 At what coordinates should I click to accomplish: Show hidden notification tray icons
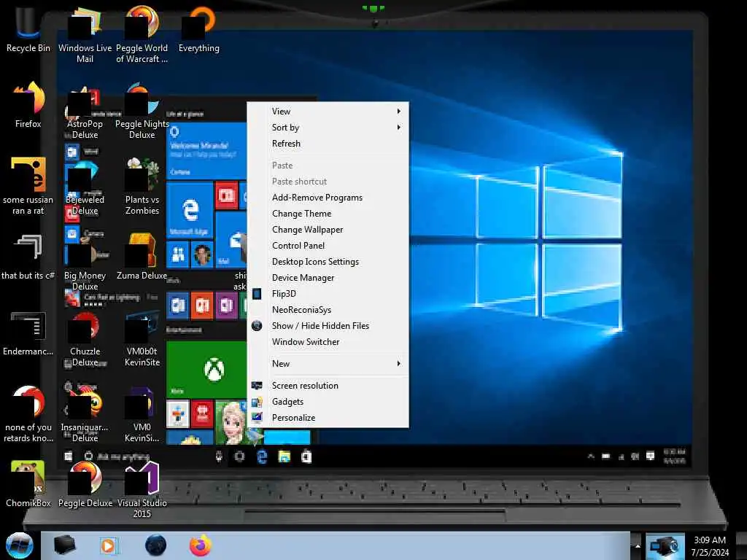point(638,545)
